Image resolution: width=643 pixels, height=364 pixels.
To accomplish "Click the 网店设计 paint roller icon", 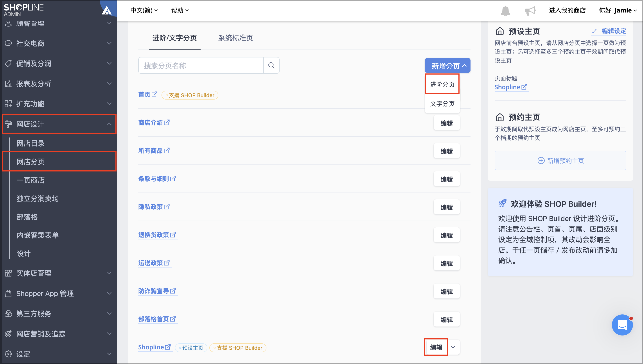I will [x=8, y=124].
